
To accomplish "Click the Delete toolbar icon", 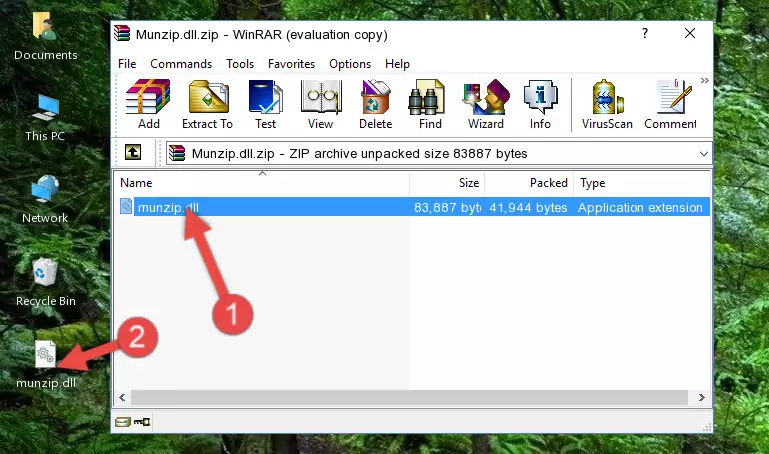I will [376, 104].
